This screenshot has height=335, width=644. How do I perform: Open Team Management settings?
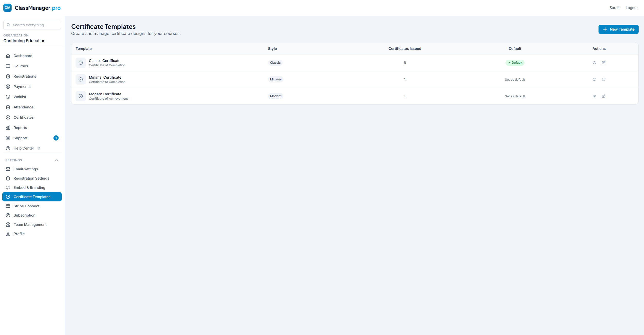pos(30,224)
